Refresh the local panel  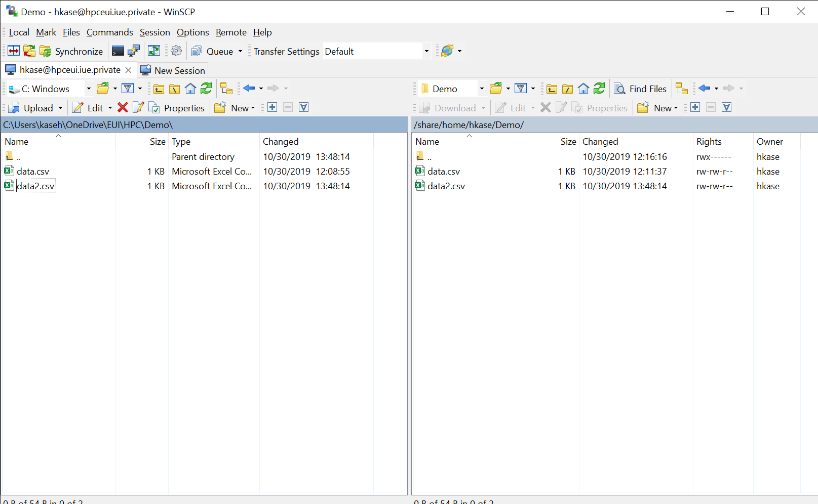click(206, 89)
